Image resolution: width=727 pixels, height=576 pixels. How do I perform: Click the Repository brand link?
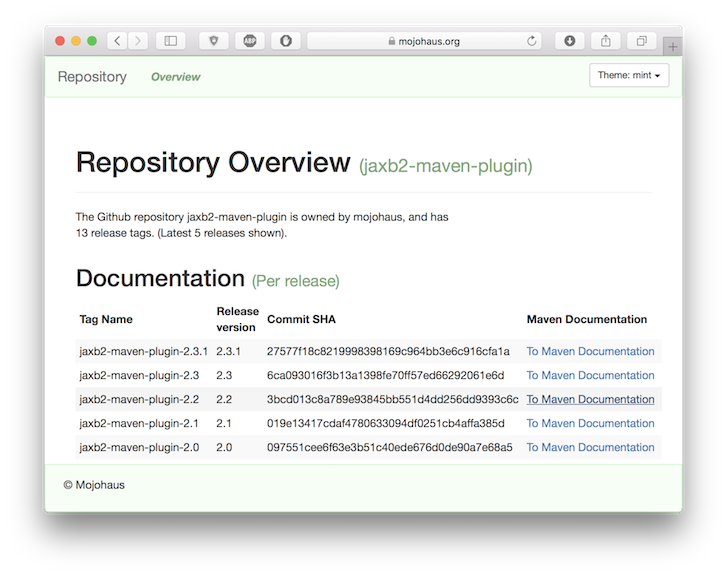pyautogui.click(x=92, y=77)
